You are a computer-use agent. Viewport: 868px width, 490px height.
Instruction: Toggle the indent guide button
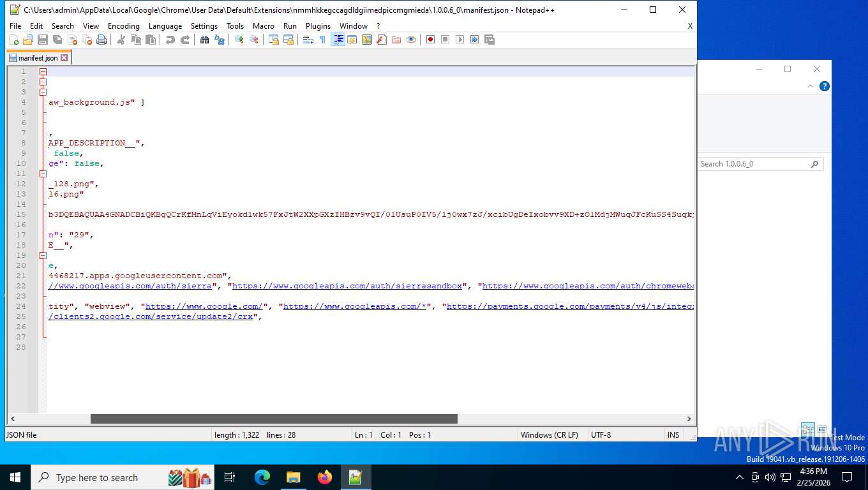coord(338,40)
